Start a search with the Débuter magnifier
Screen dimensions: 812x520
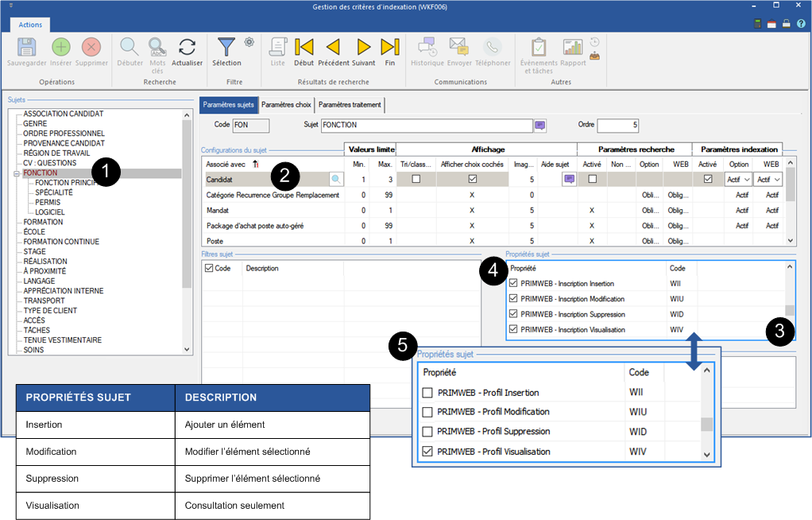click(130, 47)
